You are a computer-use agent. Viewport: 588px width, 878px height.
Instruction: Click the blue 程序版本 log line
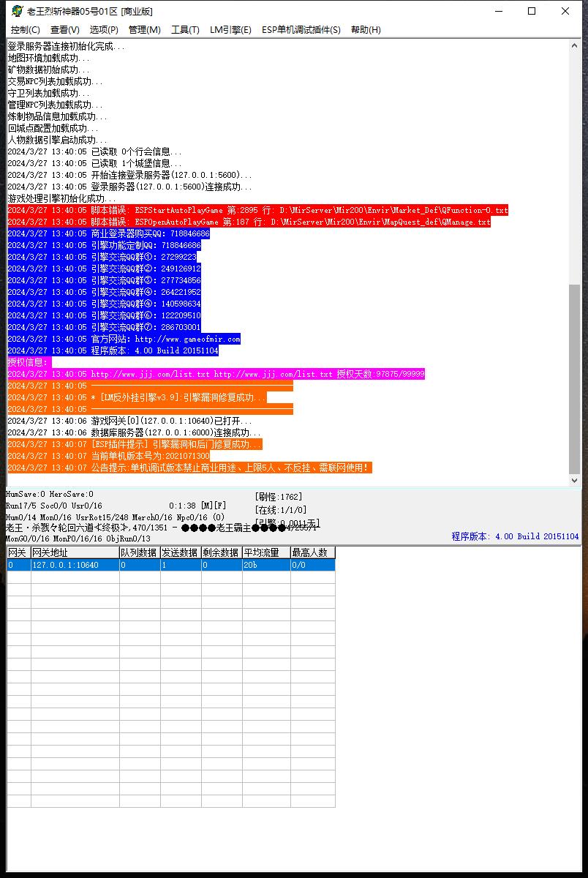113,350
